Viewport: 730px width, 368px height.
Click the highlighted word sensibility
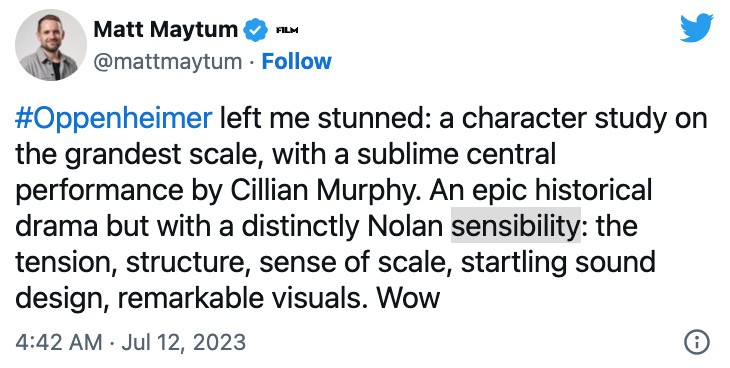click(516, 226)
